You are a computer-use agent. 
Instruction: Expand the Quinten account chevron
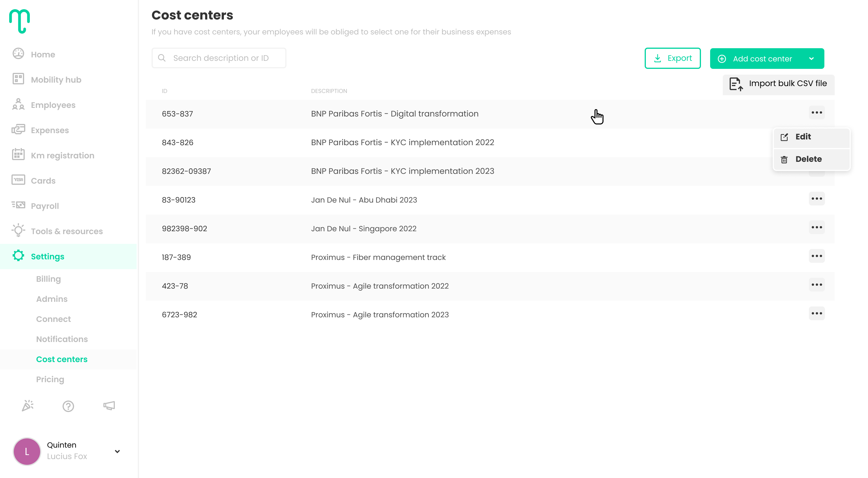tap(117, 451)
